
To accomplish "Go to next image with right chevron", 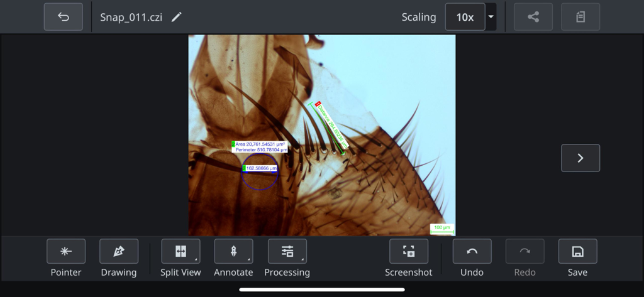I will [580, 158].
